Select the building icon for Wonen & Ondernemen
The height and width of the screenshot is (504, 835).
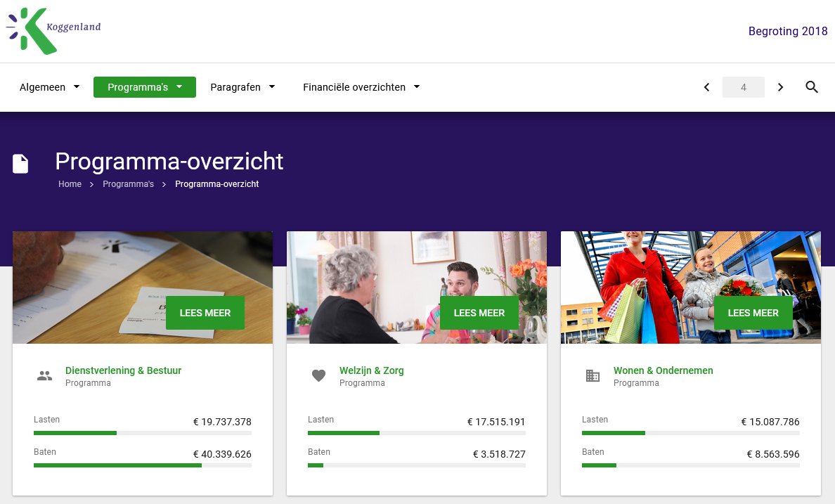coord(593,375)
